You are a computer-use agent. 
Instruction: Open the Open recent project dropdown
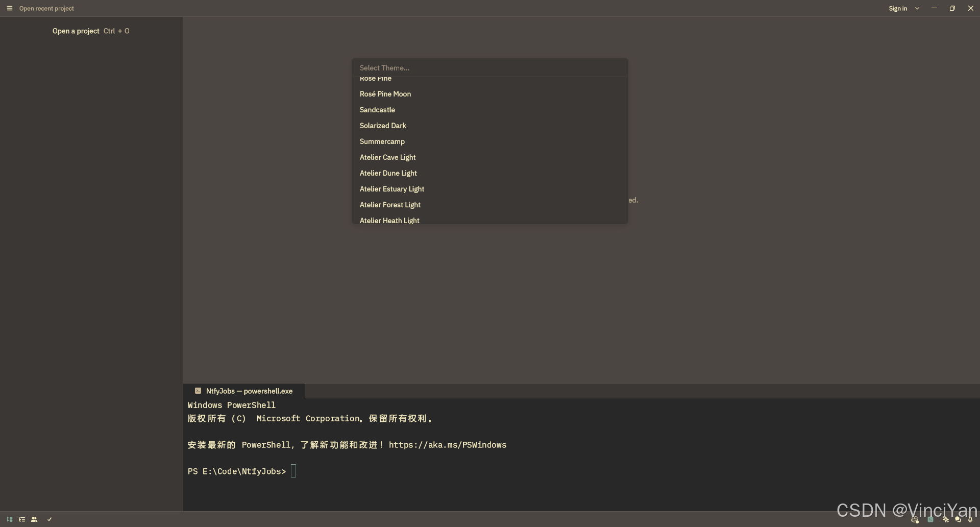(x=46, y=8)
